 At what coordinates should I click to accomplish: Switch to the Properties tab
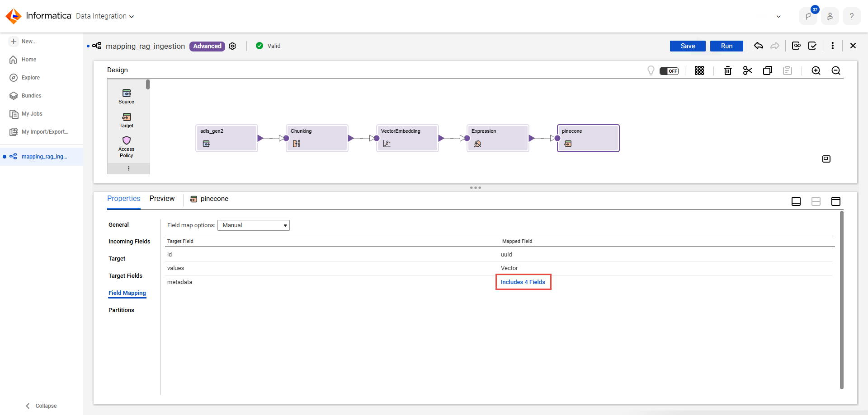click(124, 199)
